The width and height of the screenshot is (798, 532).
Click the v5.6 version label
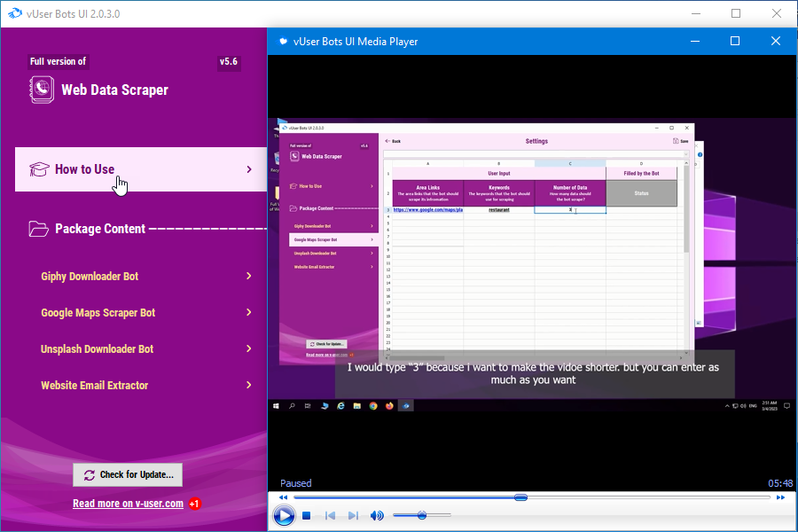pos(229,61)
